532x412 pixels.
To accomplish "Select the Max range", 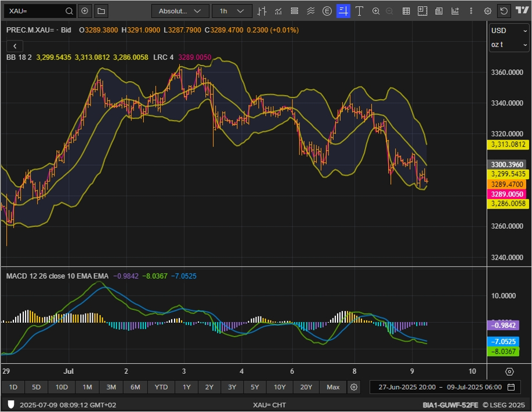I will (333, 387).
